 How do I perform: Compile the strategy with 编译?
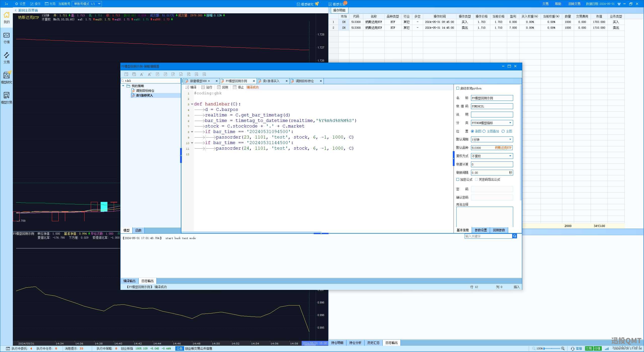pos(191,87)
